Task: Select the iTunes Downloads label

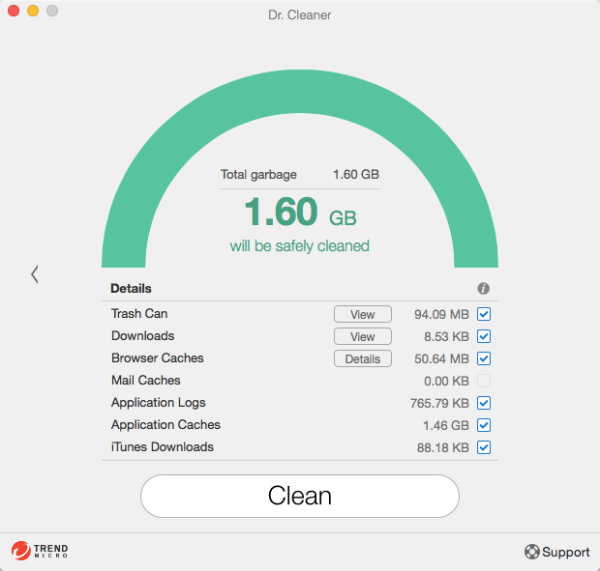Action: (x=162, y=447)
